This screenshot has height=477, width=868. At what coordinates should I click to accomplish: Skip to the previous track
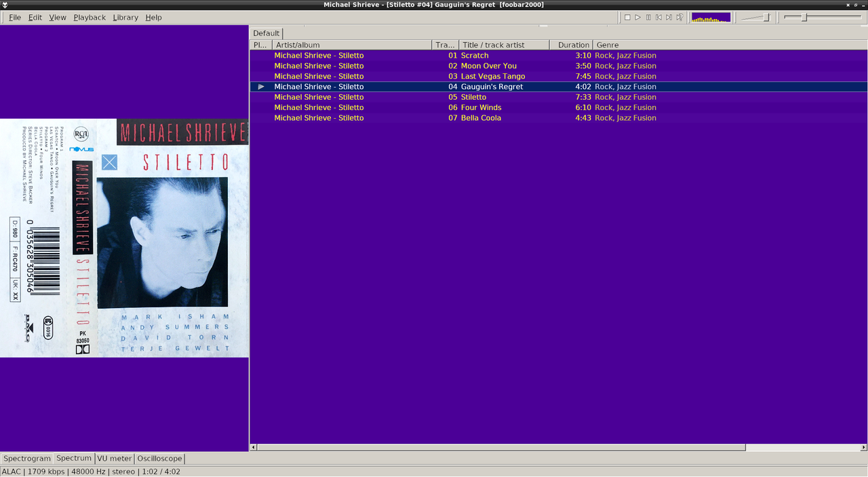[x=658, y=17]
